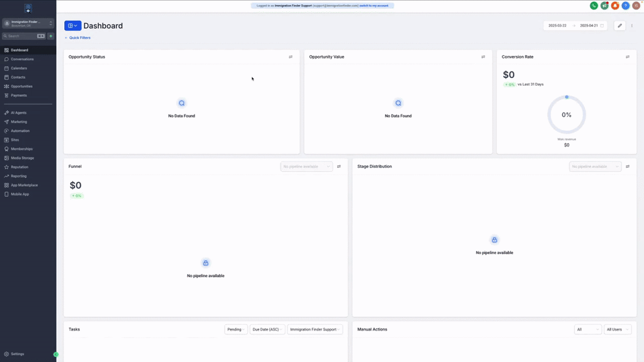Click the Conversion Rate widget settings icon
The width and height of the screenshot is (644, 362).
627,57
